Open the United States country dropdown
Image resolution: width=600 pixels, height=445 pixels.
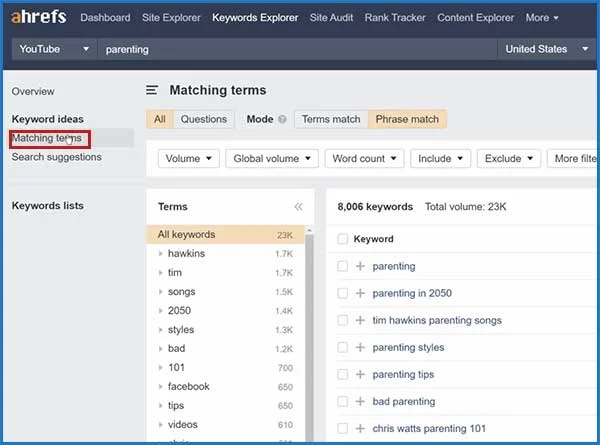pyautogui.click(x=546, y=49)
